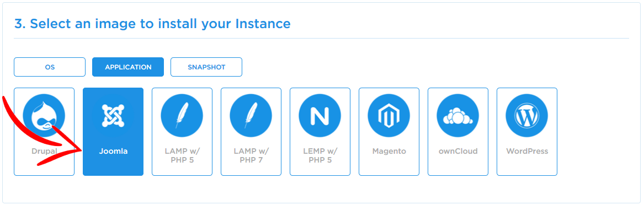This screenshot has height=205, width=644.
Task: Open the APPLICATION tab
Action: coord(128,67)
